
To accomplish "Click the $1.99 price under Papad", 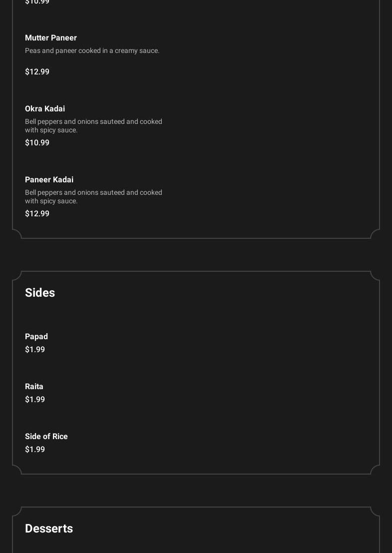I will click(x=35, y=350).
